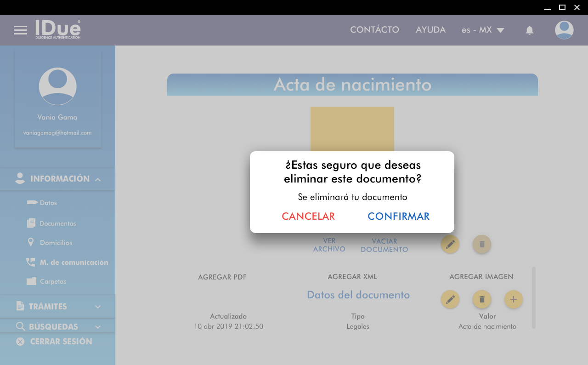Open the user profile avatar in header
588x365 pixels.
point(564,30)
